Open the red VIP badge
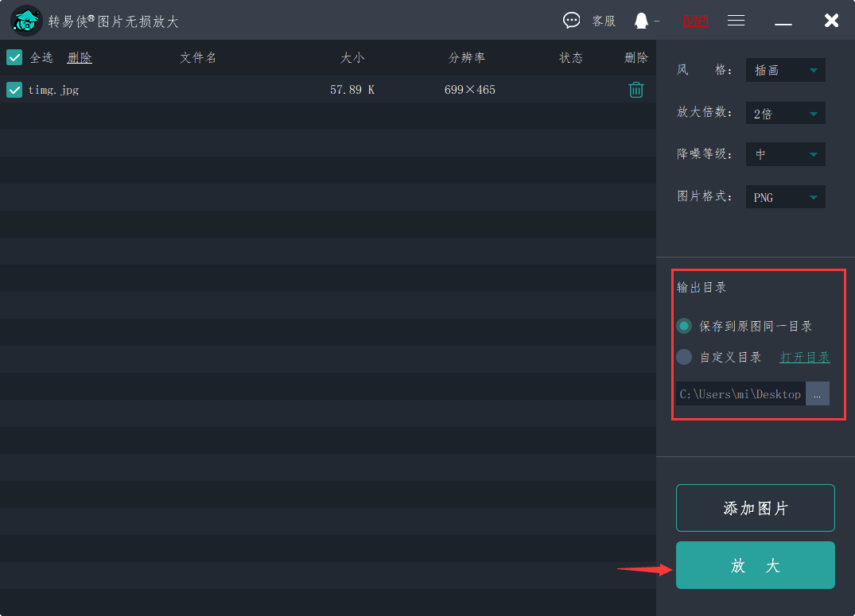 696,21
